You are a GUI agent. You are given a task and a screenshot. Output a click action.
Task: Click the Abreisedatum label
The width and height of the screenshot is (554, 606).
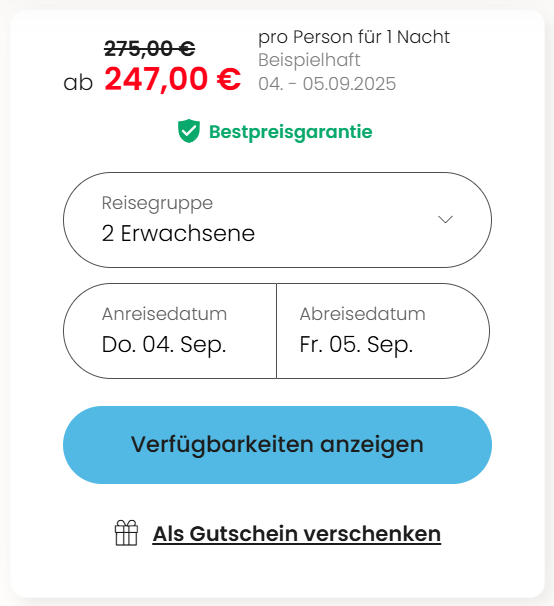click(363, 314)
